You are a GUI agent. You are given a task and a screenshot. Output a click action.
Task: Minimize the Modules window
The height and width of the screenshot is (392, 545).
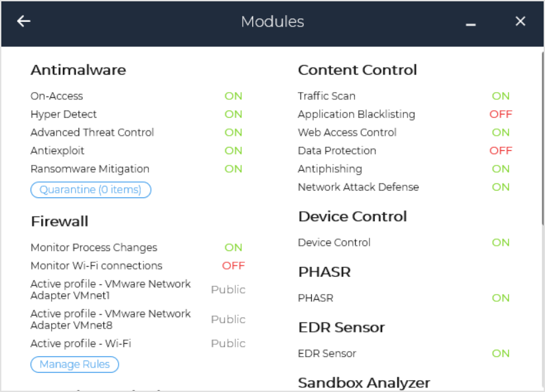coord(471,23)
